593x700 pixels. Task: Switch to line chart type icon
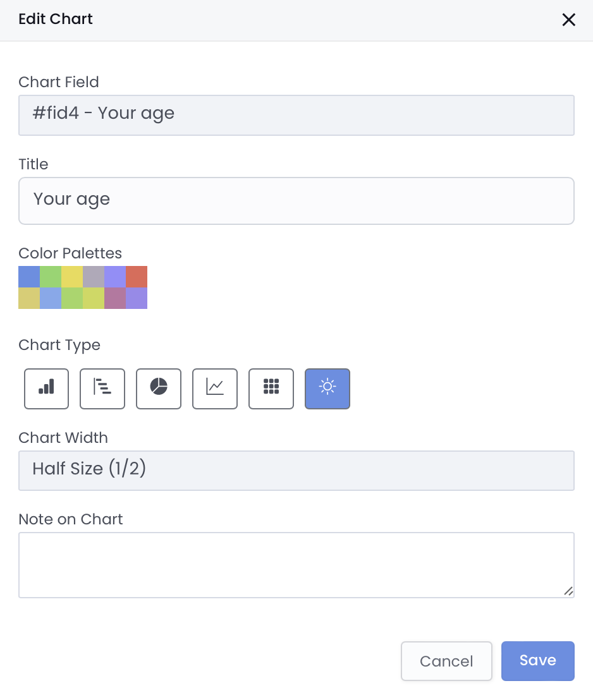tap(215, 389)
